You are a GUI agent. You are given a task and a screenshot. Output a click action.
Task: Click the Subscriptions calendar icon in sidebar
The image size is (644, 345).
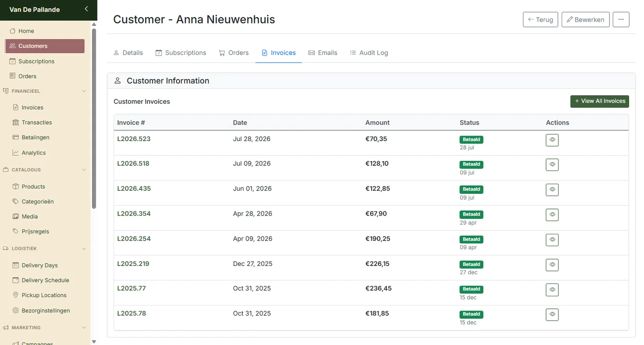click(12, 61)
